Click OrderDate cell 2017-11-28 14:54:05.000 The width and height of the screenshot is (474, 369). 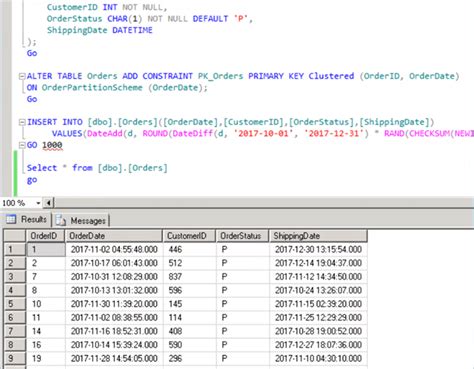click(114, 358)
